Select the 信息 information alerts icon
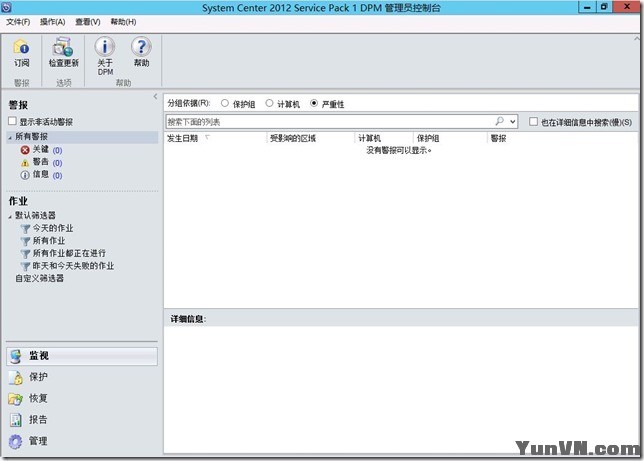This screenshot has height=461, width=644. (25, 175)
